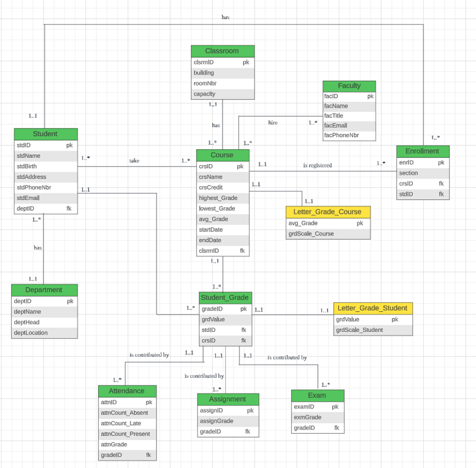Viewport: 476px width, 468px height.
Task: Select the Assignment entity header
Action: pyautogui.click(x=228, y=399)
